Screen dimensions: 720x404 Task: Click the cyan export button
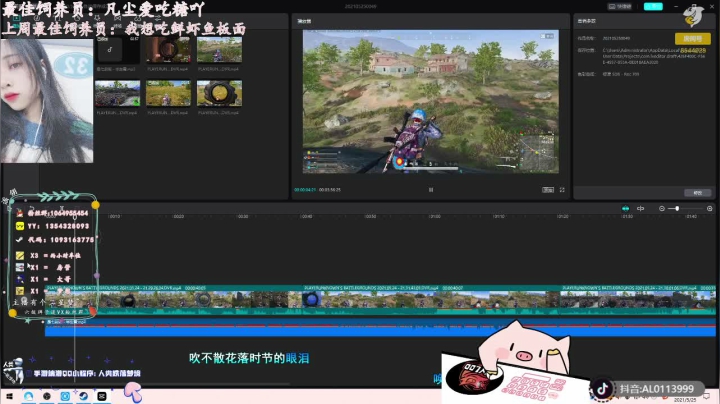click(653, 6)
